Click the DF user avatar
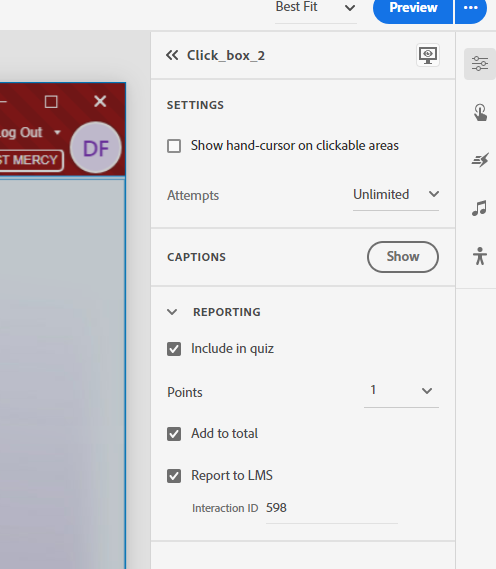The image size is (496, 569). [96, 148]
